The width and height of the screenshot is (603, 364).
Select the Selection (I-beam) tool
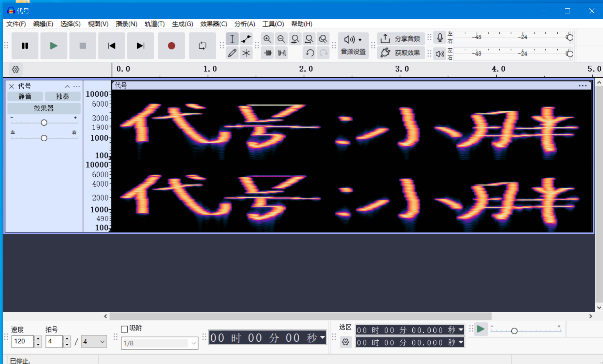click(232, 39)
